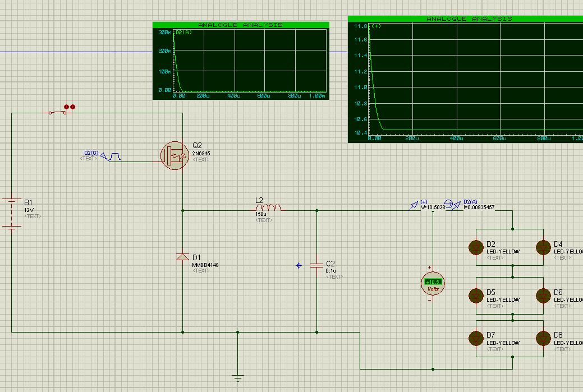Click the LED-YELLOW label of D7
Screen dimensions: 583x392
point(503,343)
